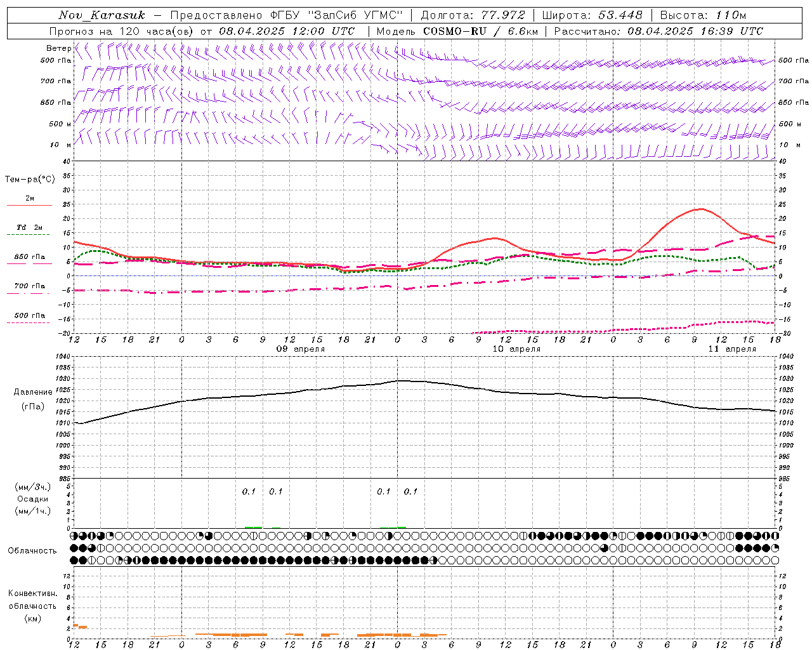This screenshot has height=650, width=812.
Task: Click the 700 гПа entry in temperature legend
Action: [x=30, y=286]
